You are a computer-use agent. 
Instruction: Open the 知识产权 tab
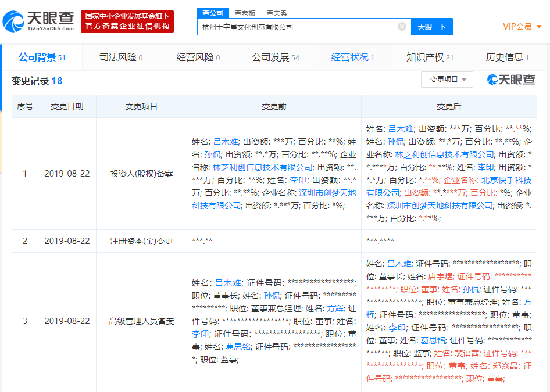[429, 57]
